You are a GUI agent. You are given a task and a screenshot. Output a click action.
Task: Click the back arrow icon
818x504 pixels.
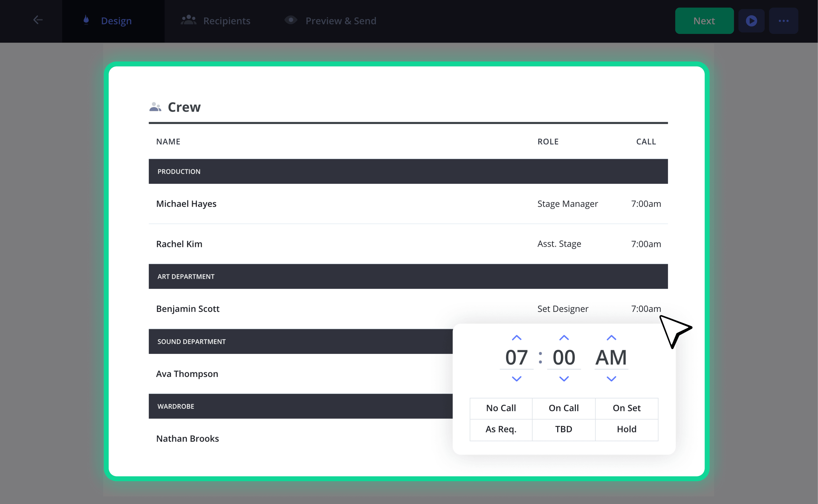click(38, 20)
